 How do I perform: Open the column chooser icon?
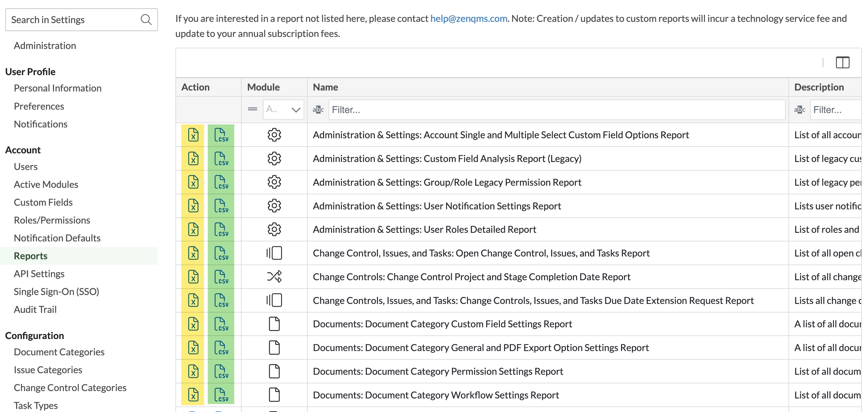tap(842, 63)
